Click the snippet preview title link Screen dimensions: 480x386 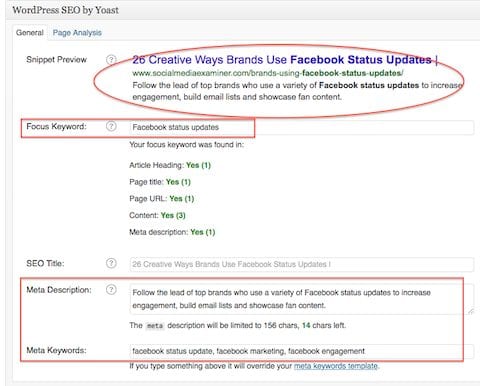(x=285, y=60)
